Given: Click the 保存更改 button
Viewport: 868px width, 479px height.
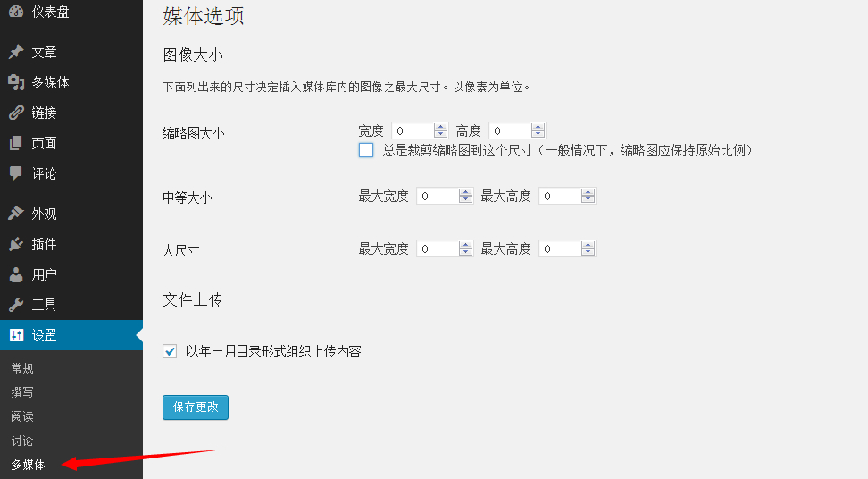Looking at the screenshot, I should point(196,408).
